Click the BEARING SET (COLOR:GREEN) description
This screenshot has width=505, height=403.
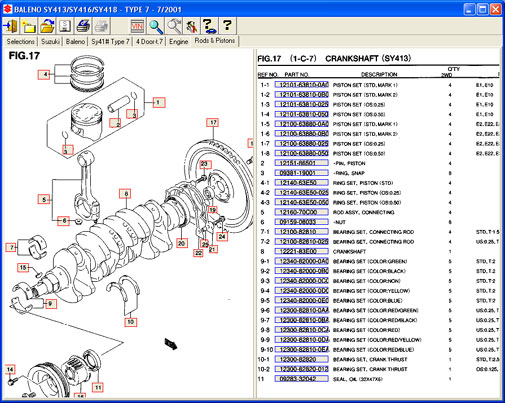[370, 262]
